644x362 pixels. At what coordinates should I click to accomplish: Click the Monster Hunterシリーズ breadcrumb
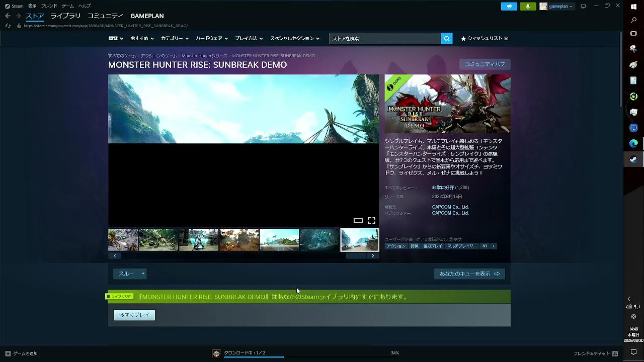coord(205,56)
